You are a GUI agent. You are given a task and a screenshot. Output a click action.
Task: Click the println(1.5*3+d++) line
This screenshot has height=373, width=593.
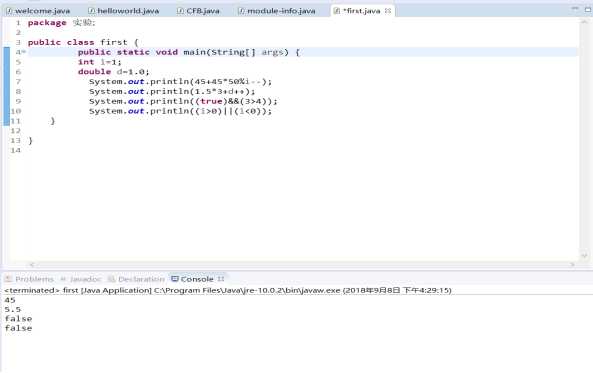pyautogui.click(x=172, y=92)
